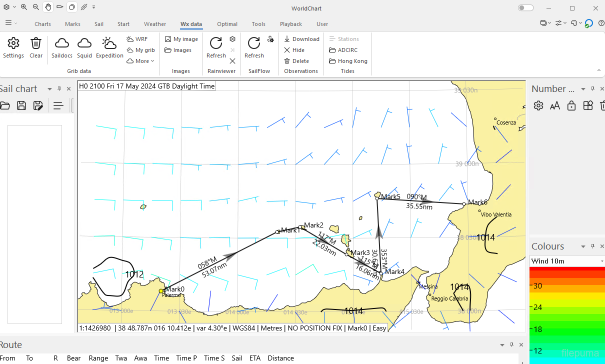The height and width of the screenshot is (364, 605).
Task: Toggle the switch in the title bar
Action: pos(525,8)
